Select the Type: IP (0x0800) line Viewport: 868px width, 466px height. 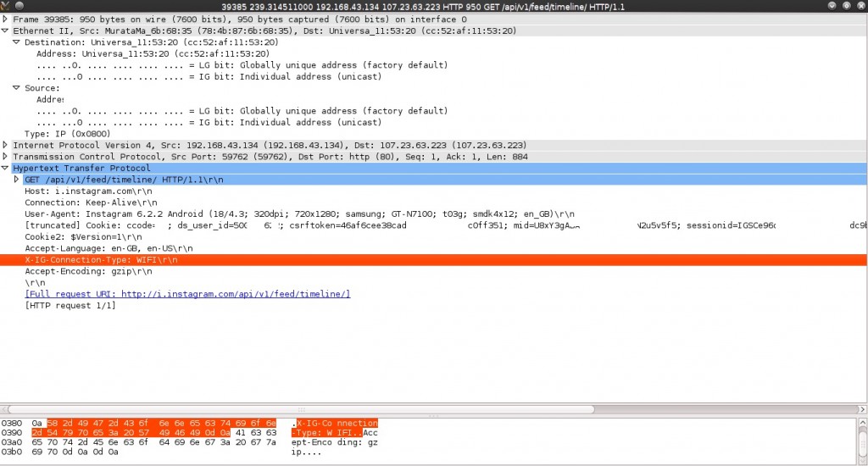(x=68, y=134)
